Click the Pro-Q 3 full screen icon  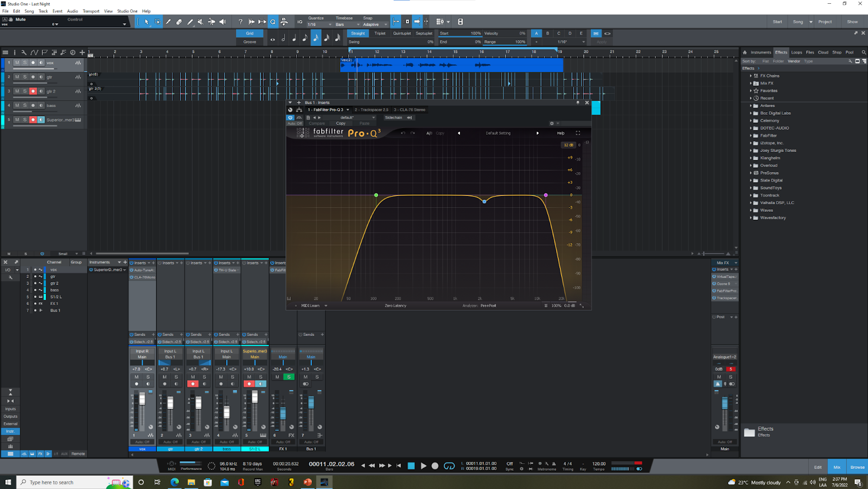click(x=578, y=133)
